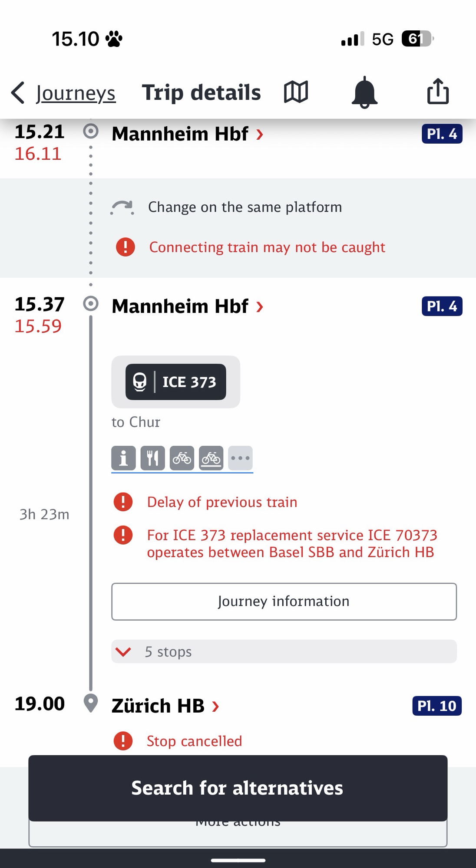Open Mannheim Hbf 15.37 departure station details
This screenshot has height=868, width=476.
187,306
